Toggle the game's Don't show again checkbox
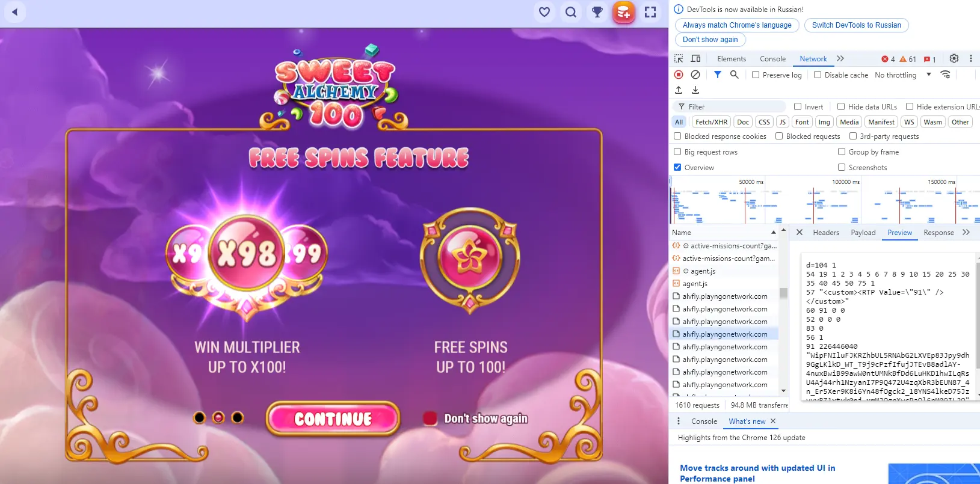This screenshot has height=484, width=980. click(x=430, y=418)
